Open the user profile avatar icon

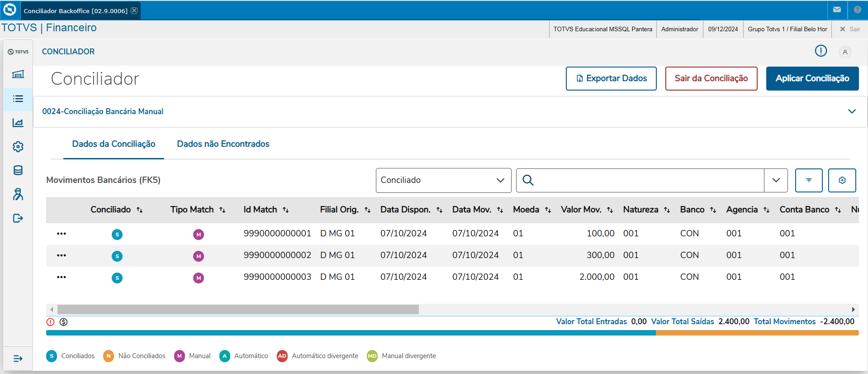845,52
